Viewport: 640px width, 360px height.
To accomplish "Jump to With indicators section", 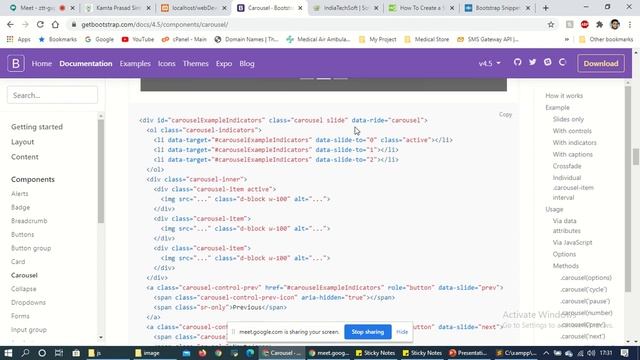I will tap(574, 142).
